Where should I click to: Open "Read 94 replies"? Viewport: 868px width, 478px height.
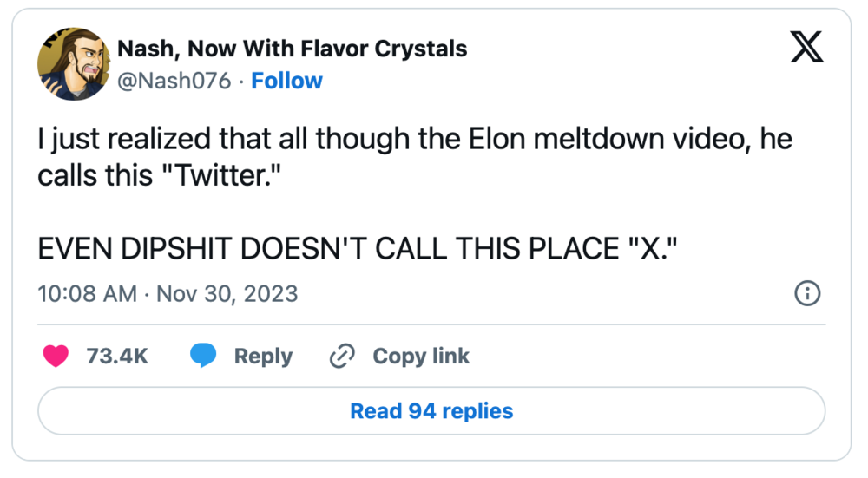coord(431,410)
